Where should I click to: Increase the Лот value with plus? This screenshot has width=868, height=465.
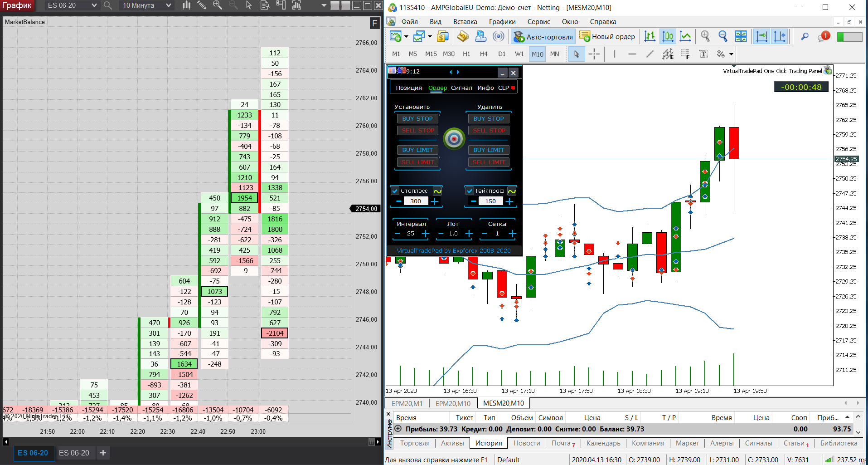tap(469, 234)
